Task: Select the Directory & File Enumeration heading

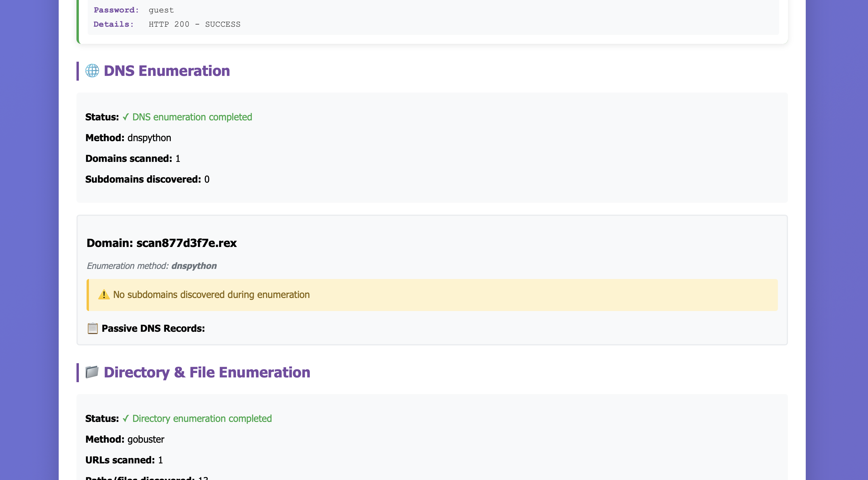Action: coord(207,372)
